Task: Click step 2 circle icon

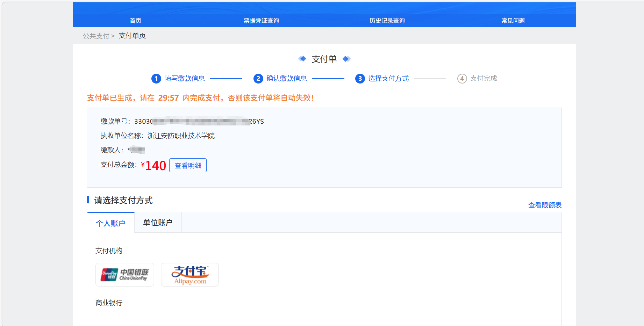Action: point(258,79)
